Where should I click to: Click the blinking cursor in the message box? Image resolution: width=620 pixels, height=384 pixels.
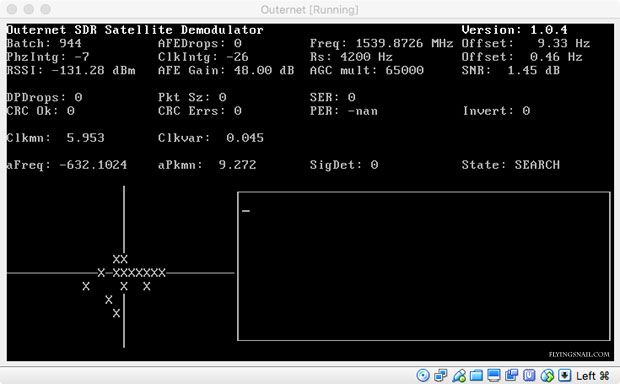pyautogui.click(x=246, y=211)
